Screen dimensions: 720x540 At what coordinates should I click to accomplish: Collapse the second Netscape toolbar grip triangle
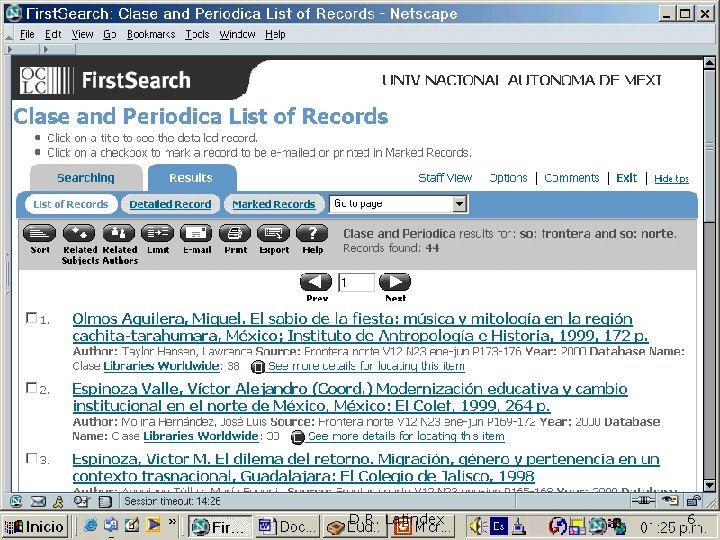click(x=45, y=49)
